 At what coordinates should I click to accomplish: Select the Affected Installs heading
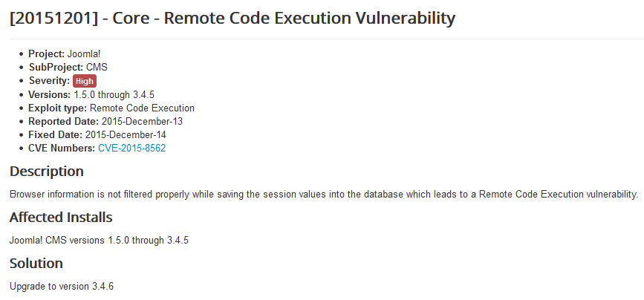click(x=61, y=218)
